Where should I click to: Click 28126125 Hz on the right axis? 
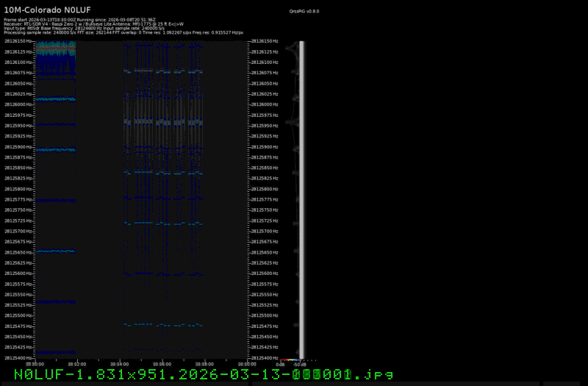coord(265,51)
